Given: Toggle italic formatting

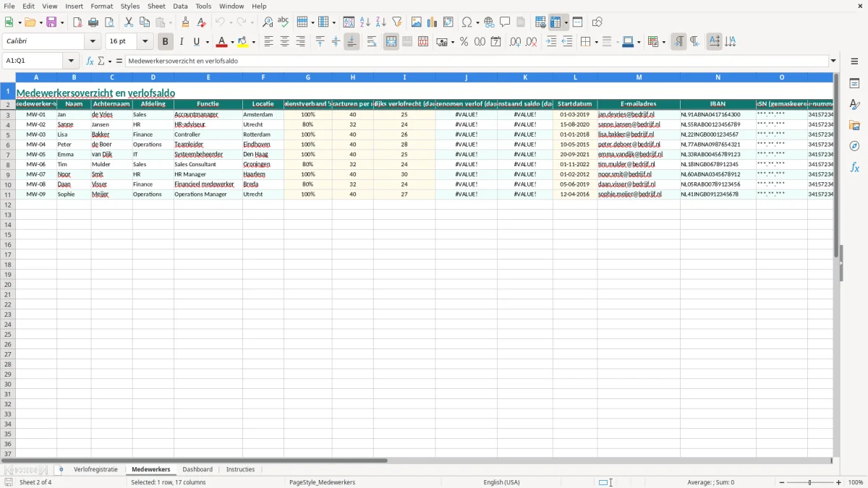Looking at the screenshot, I should point(182,42).
